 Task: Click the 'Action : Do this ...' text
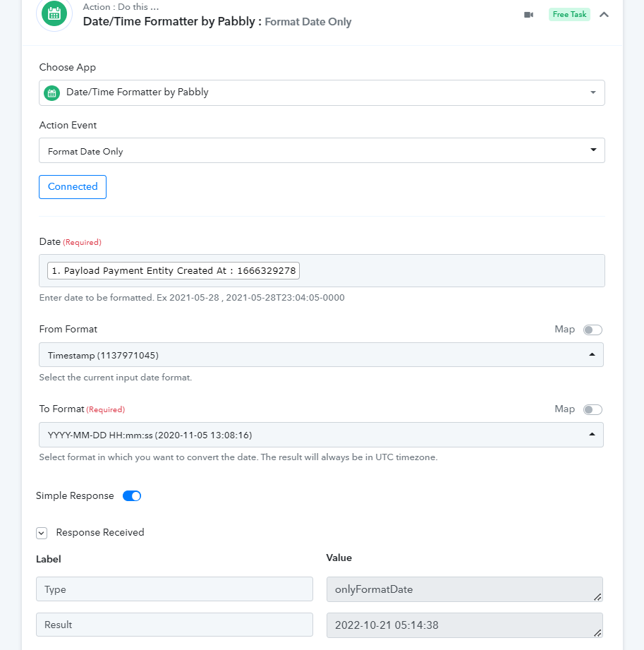[x=121, y=6]
